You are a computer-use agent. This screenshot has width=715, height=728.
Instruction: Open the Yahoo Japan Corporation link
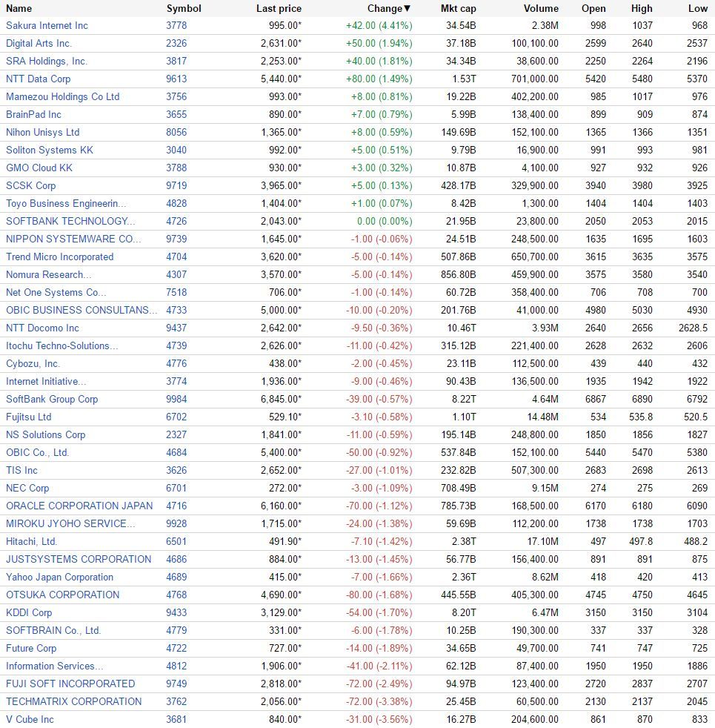point(60,577)
